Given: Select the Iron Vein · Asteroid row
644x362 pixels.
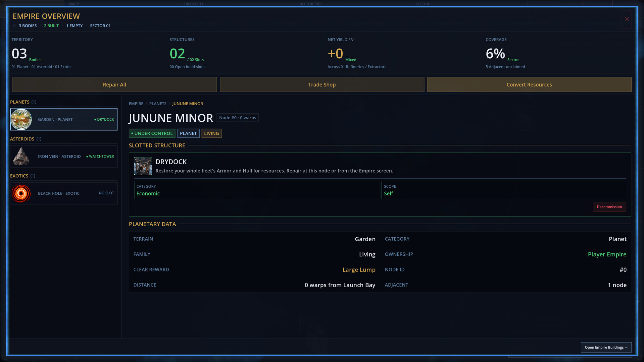Looking at the screenshot, I should tap(64, 156).
